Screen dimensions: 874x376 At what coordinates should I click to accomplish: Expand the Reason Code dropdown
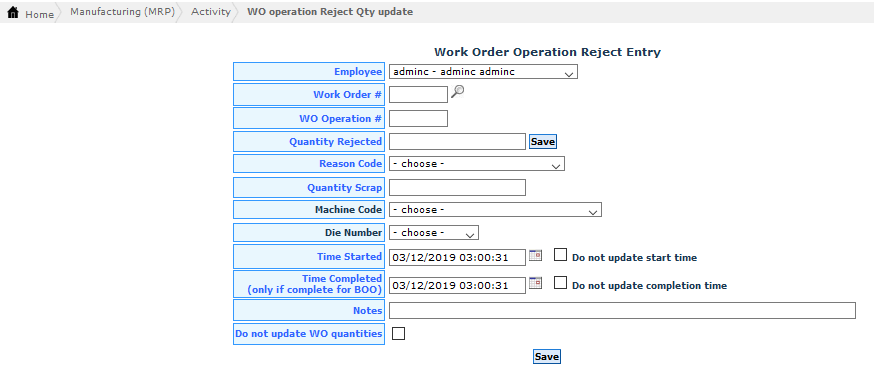point(477,164)
